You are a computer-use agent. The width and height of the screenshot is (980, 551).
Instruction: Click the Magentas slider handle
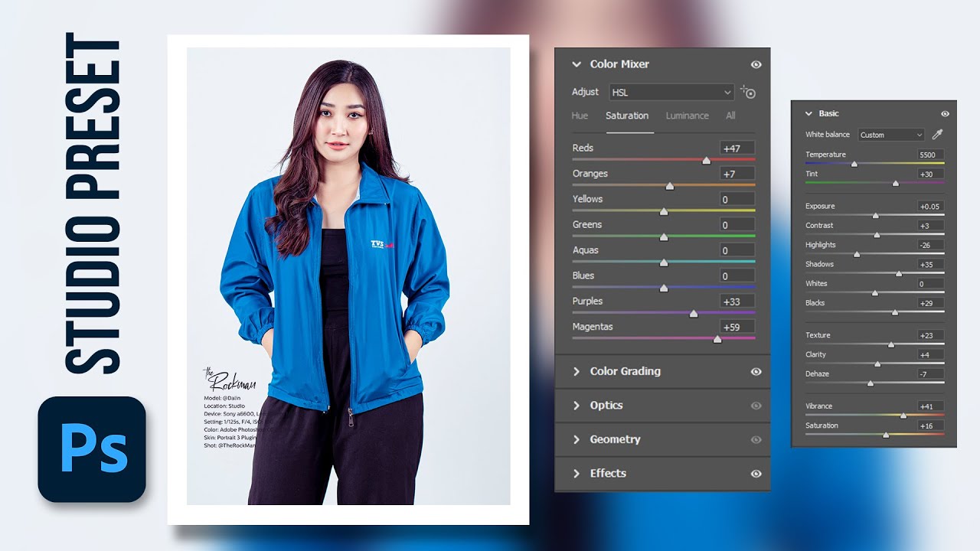(x=717, y=339)
